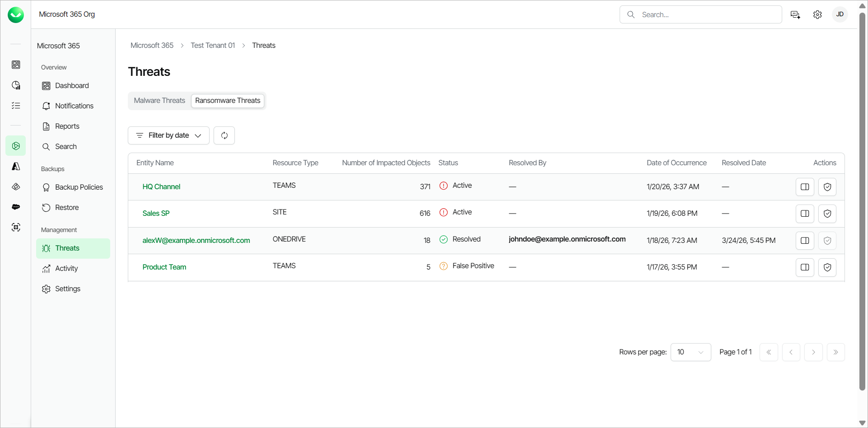
Task: Open the alexW@example.onmicrosoft.com entity link
Action: tap(196, 241)
